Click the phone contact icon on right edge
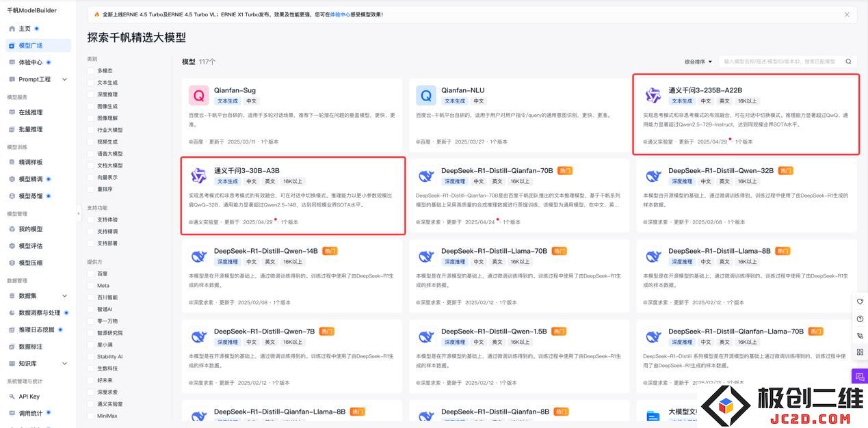The image size is (868, 428). (860, 336)
